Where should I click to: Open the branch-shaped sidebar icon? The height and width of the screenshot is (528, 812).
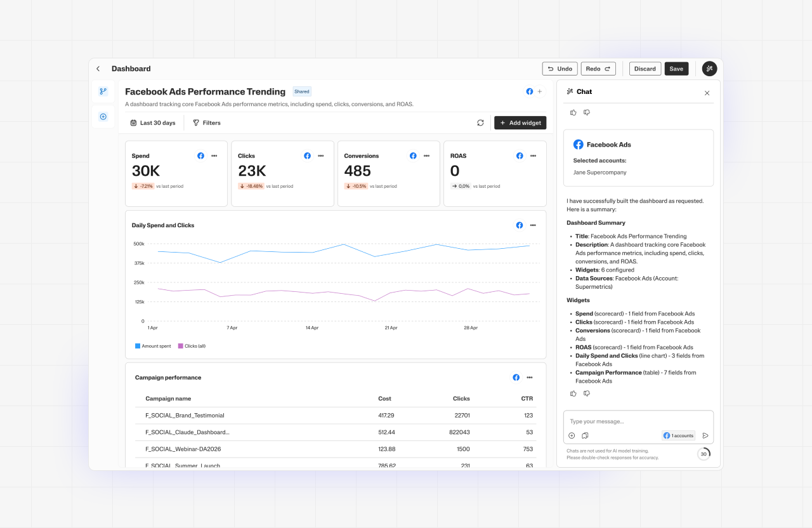103,91
